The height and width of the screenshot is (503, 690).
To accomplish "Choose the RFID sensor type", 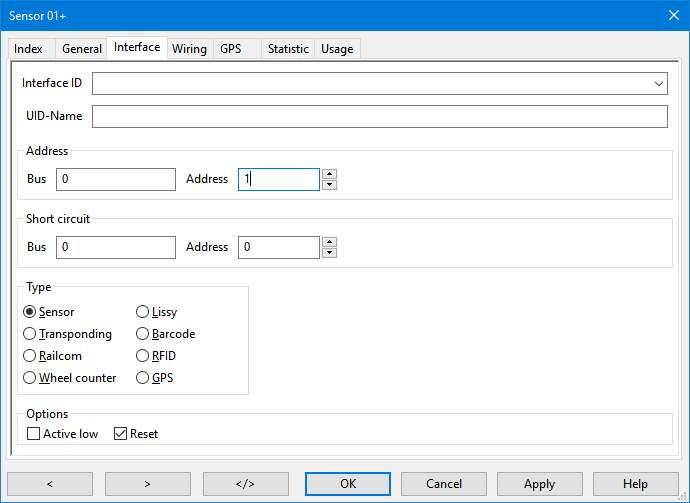I will pyautogui.click(x=143, y=356).
